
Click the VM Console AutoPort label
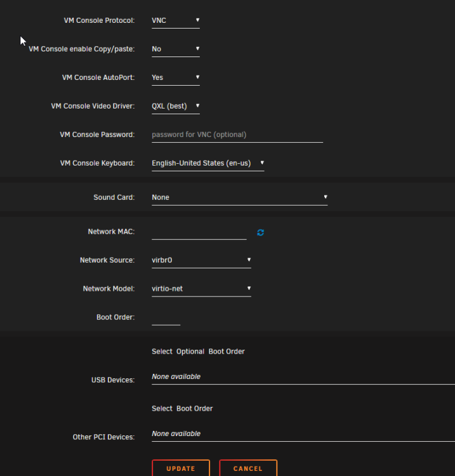pyautogui.click(x=98, y=77)
